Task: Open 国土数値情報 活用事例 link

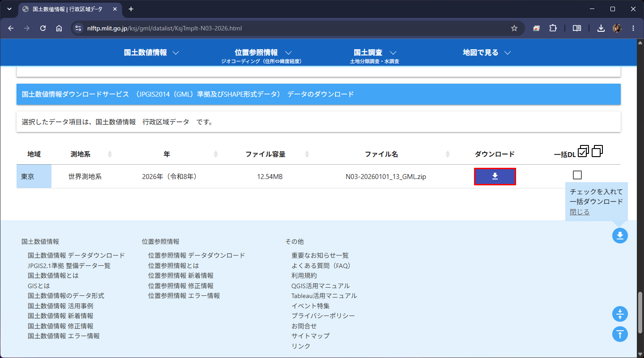Action: [x=60, y=306]
